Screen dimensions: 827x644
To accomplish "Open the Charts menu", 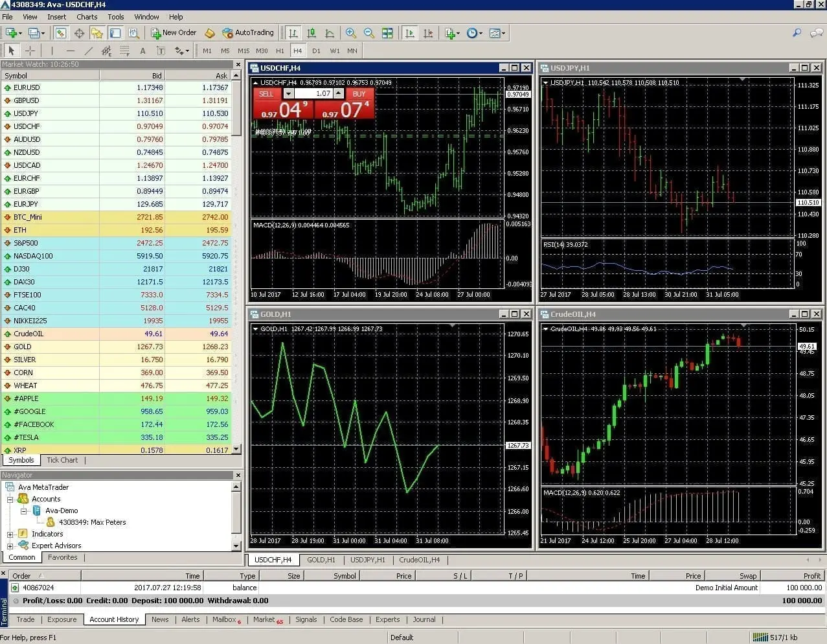I will pos(86,17).
